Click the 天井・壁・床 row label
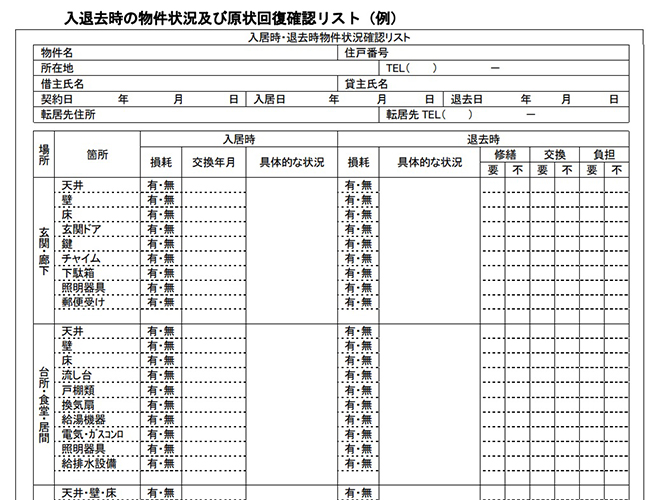The width and height of the screenshot is (660, 500). tap(89, 492)
